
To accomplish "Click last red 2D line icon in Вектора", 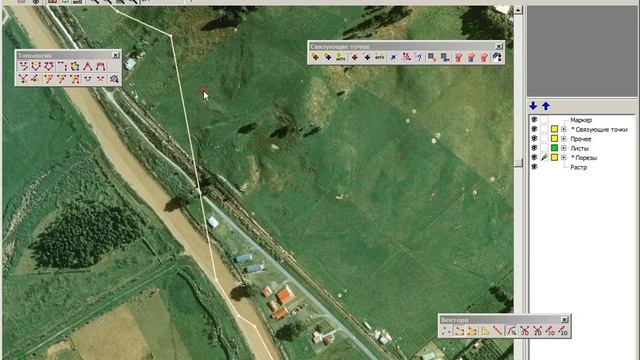I will (x=563, y=331).
